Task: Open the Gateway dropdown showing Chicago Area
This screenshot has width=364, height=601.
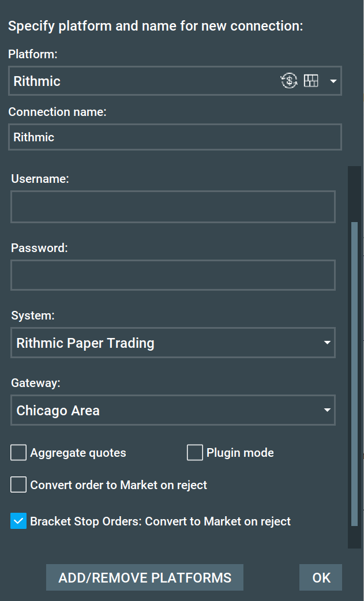Action: [x=173, y=410]
